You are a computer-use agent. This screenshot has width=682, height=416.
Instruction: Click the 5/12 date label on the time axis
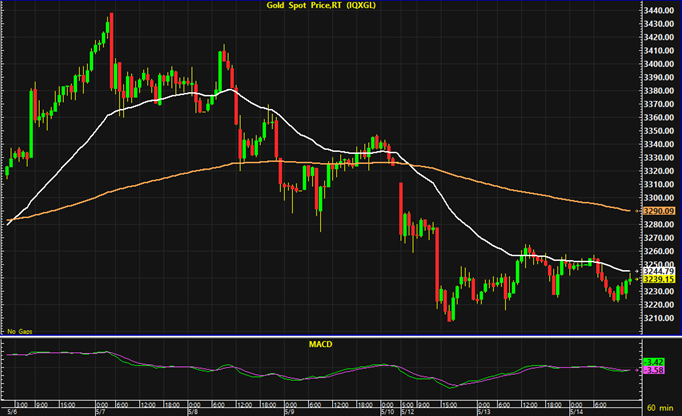click(x=408, y=412)
